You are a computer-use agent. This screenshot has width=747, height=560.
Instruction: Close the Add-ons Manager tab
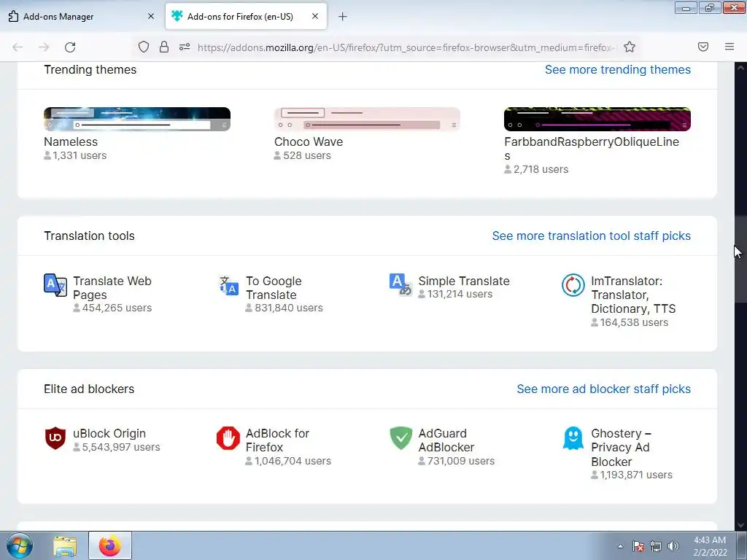151,16
